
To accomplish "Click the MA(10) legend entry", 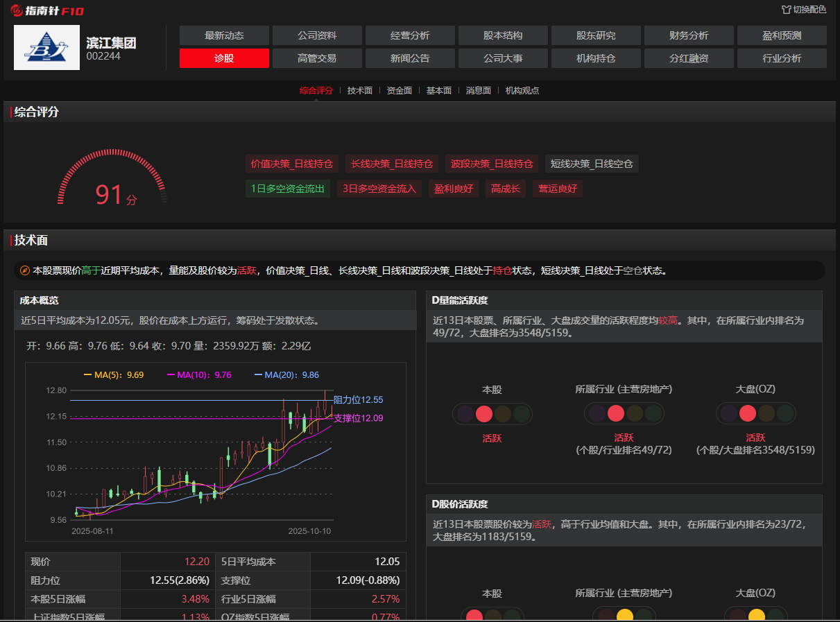I will click(x=200, y=374).
